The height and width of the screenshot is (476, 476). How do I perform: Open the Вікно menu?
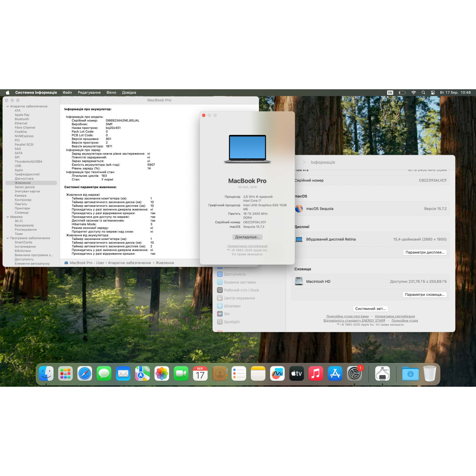[x=111, y=92]
